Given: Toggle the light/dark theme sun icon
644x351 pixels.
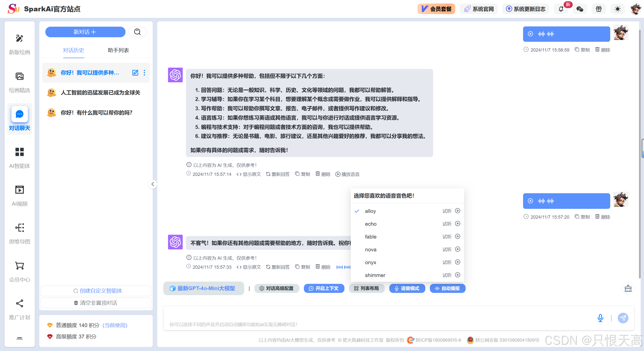Looking at the screenshot, I should pos(617,9).
